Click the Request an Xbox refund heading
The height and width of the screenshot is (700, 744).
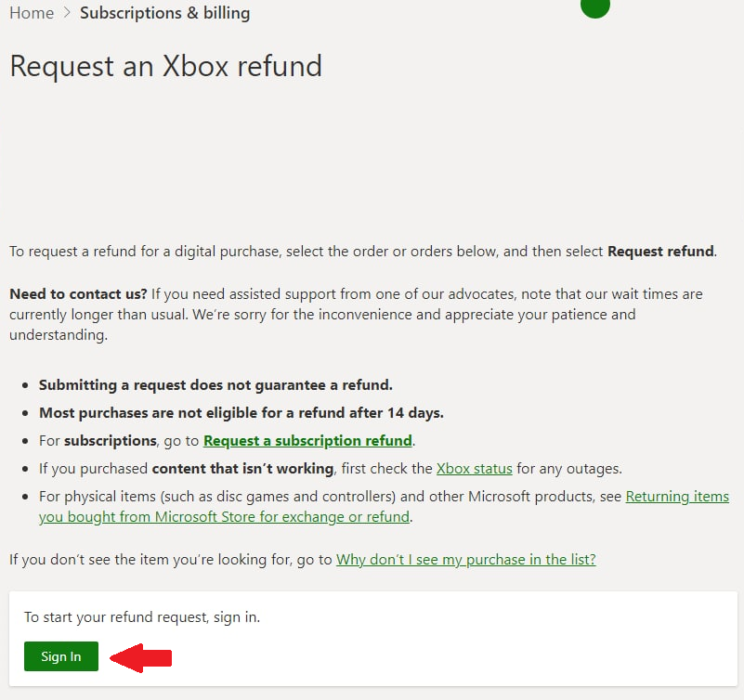pyautogui.click(x=165, y=66)
